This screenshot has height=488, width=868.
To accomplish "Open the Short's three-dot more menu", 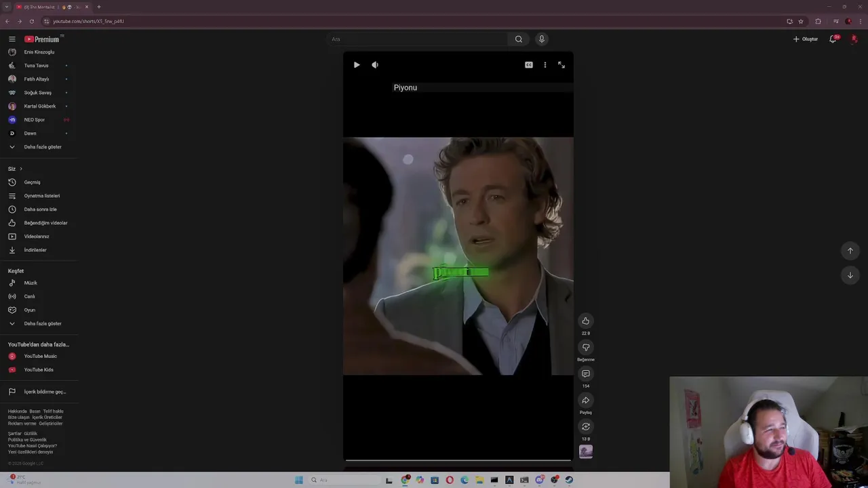I will coord(545,65).
